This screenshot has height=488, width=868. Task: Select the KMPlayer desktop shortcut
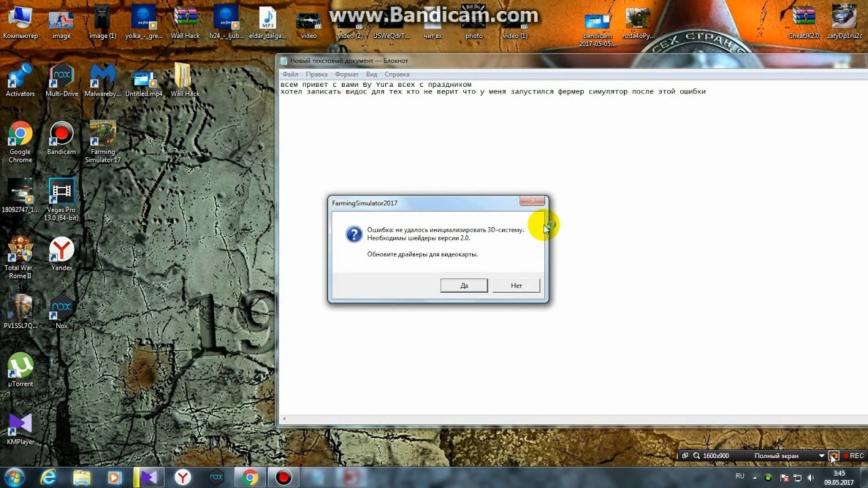(20, 428)
